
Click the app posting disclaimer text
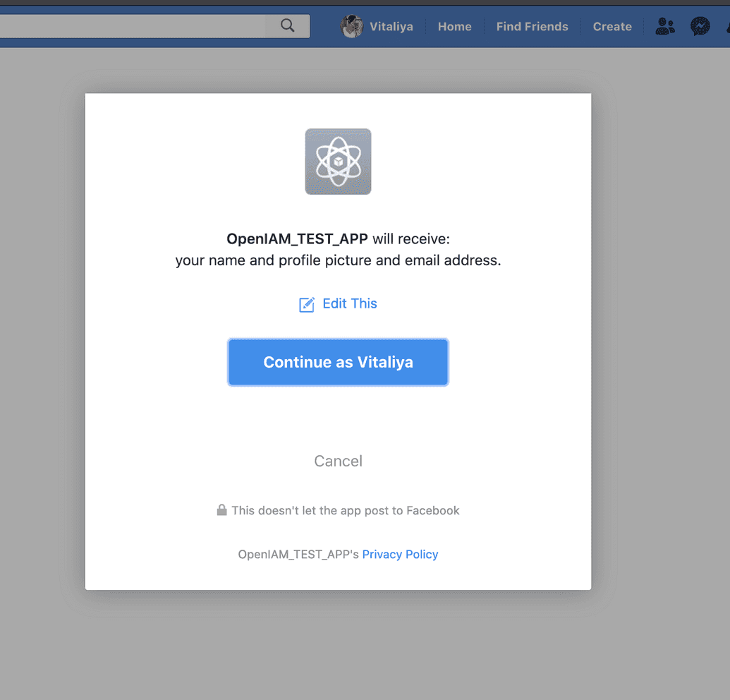click(x=346, y=509)
